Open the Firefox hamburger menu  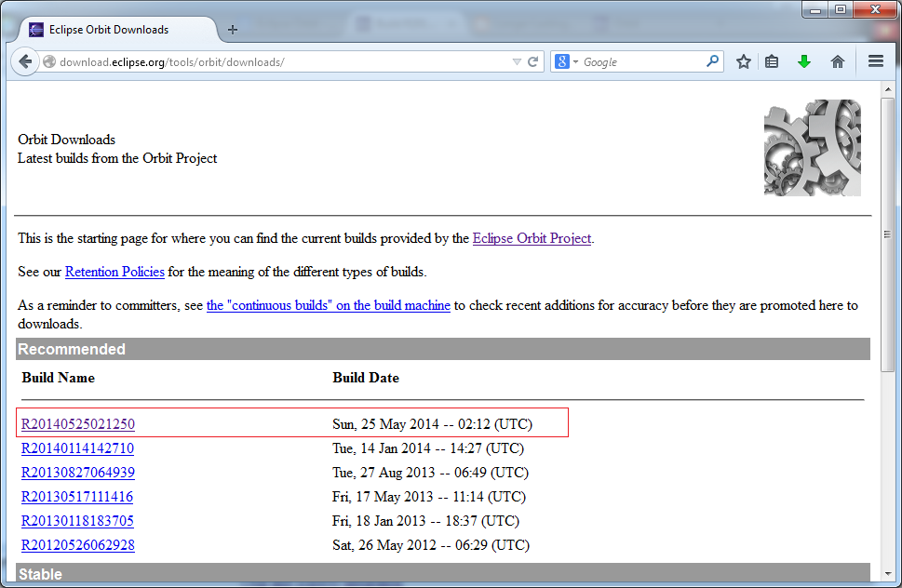pyautogui.click(x=876, y=60)
